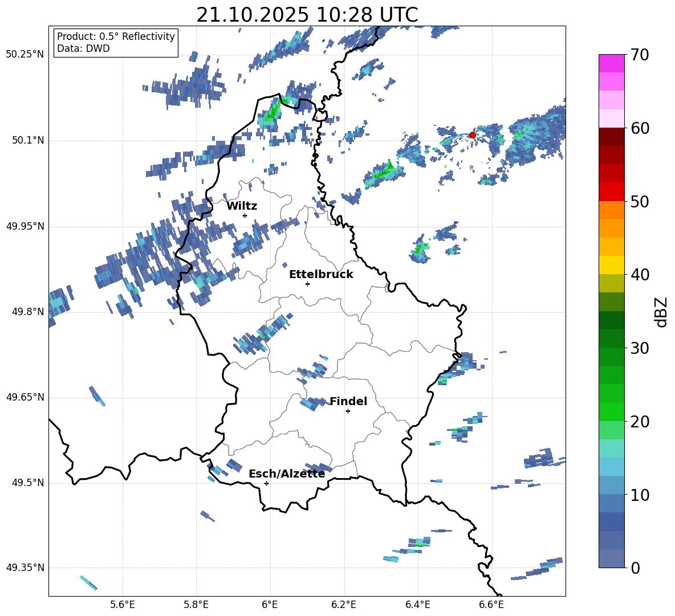Click the orange colorbar segment below 50

click(611, 210)
